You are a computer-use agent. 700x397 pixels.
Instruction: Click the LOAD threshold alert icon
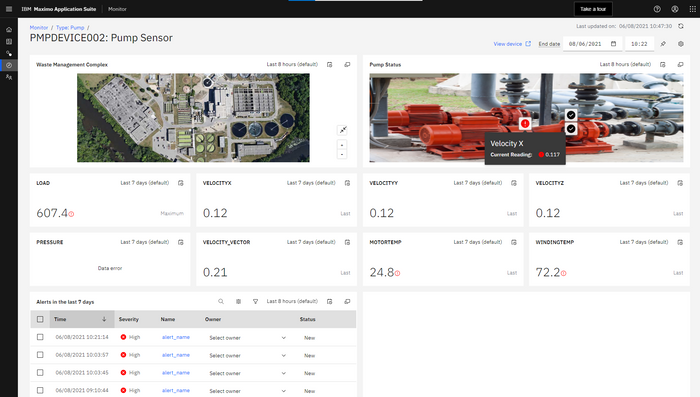click(x=71, y=214)
